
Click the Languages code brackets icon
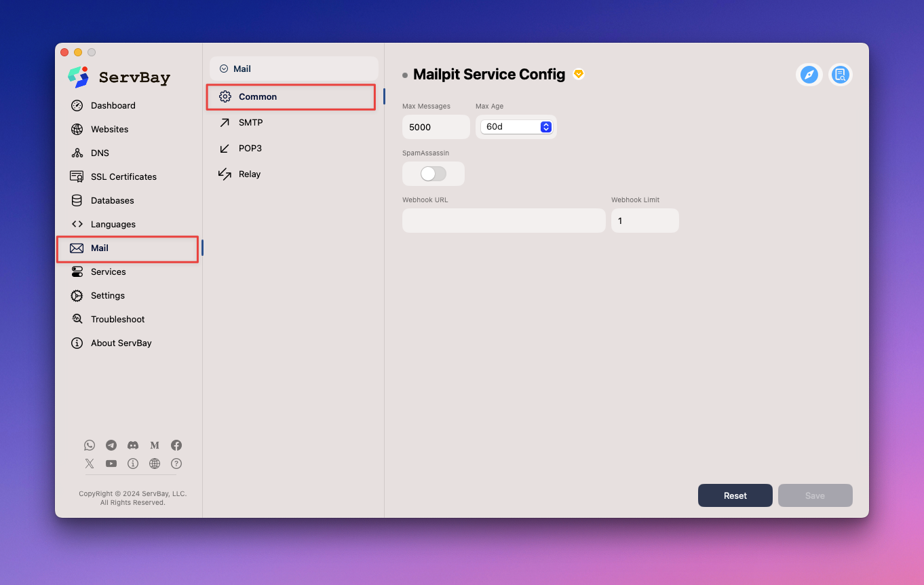(x=77, y=224)
